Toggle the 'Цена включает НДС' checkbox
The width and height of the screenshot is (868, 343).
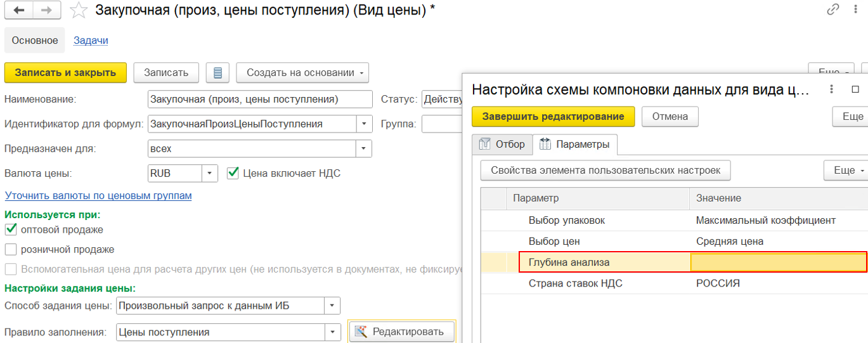[x=233, y=173]
